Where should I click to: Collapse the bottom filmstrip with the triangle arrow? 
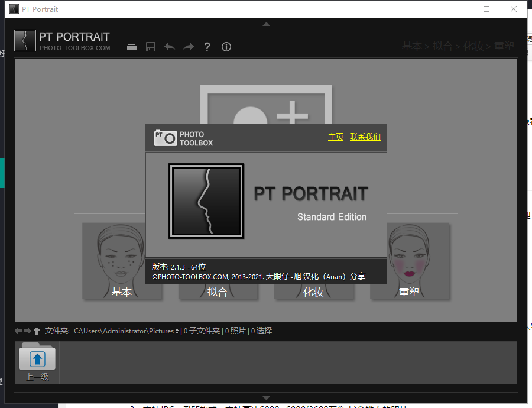(x=266, y=398)
